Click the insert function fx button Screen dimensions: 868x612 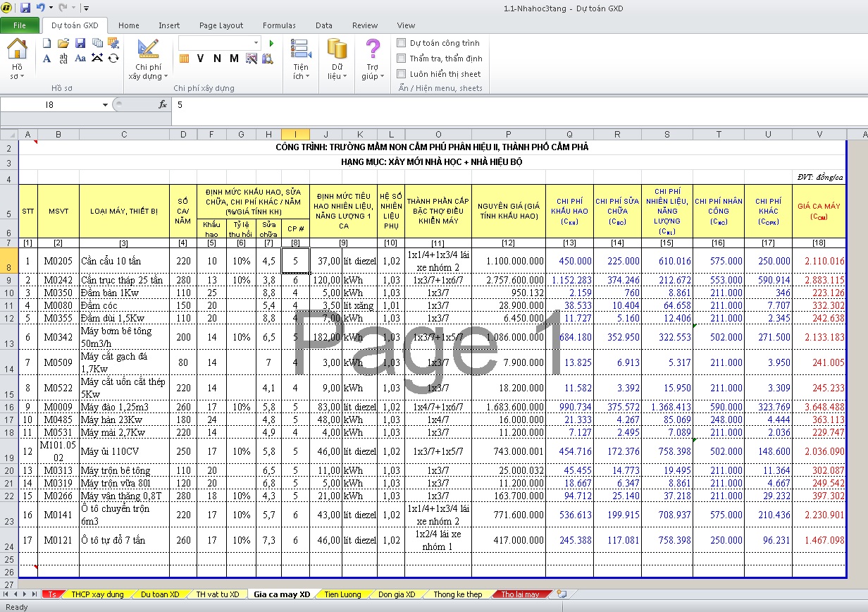(x=163, y=104)
